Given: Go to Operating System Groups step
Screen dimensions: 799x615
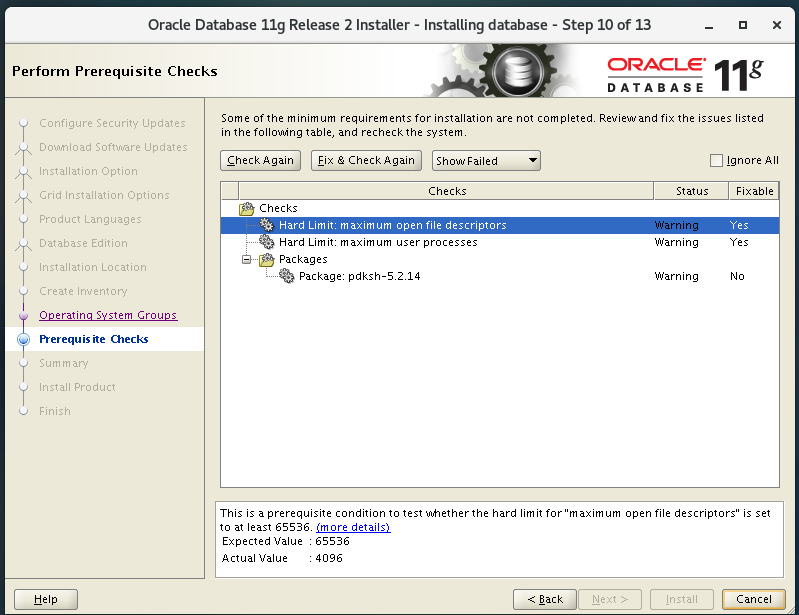Looking at the screenshot, I should click(x=108, y=315).
